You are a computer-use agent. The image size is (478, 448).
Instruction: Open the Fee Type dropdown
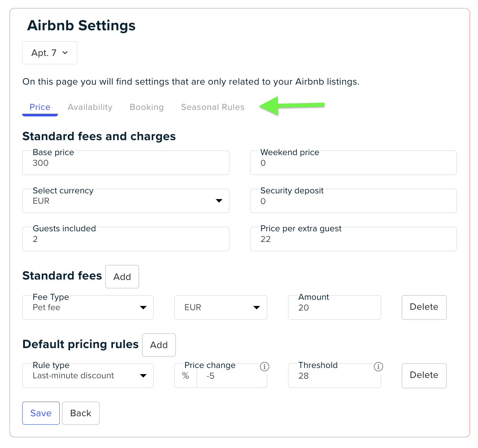point(88,307)
